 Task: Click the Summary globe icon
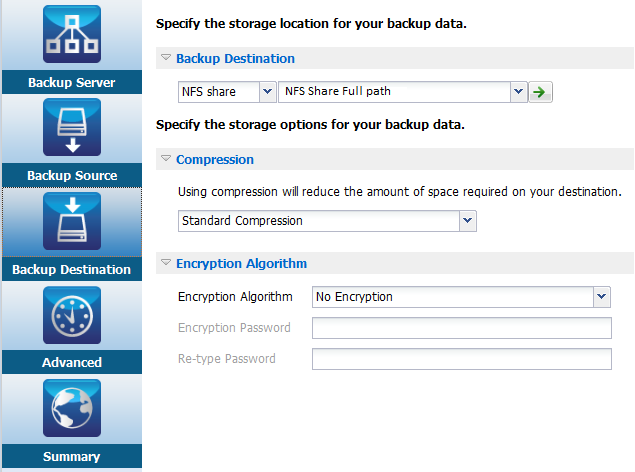pos(71,409)
